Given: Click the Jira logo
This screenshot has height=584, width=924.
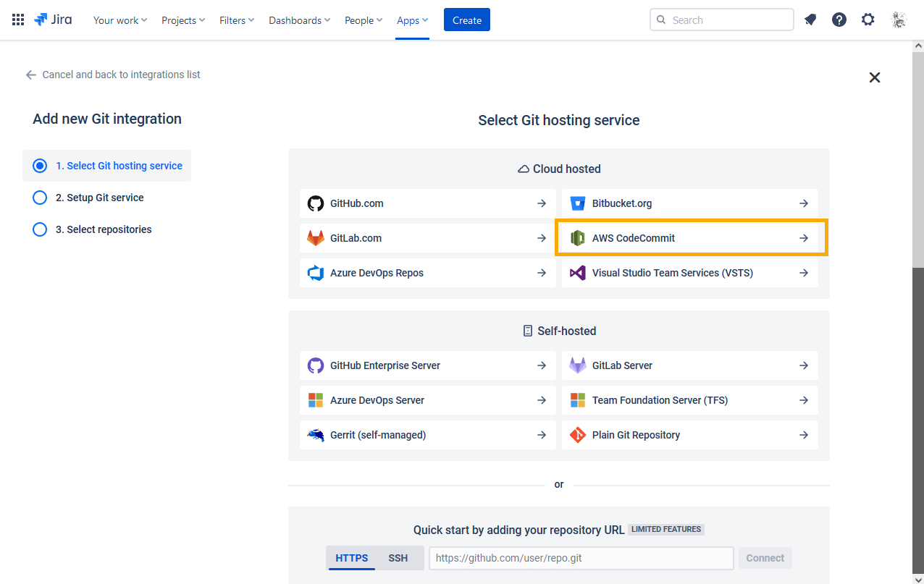Looking at the screenshot, I should point(53,20).
